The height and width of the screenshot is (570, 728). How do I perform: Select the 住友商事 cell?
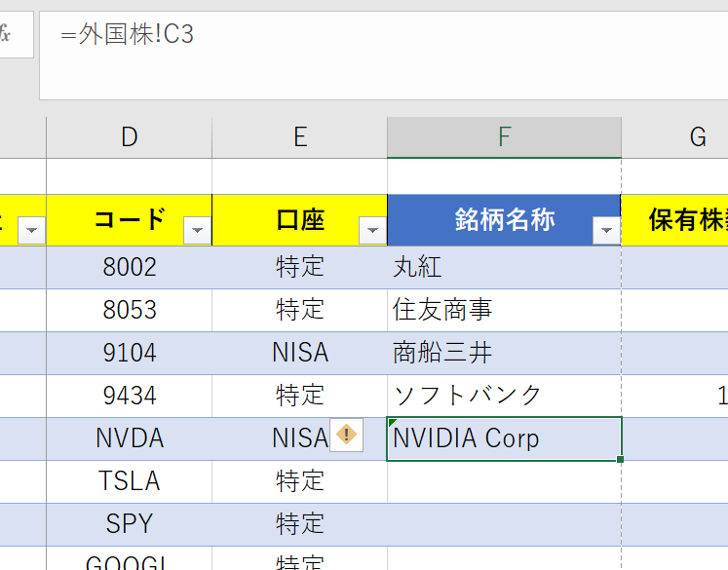coord(504,310)
